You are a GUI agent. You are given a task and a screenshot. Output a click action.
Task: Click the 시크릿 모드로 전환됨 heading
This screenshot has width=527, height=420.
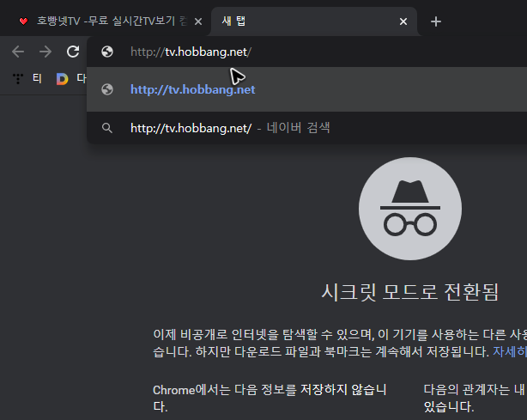click(410, 291)
